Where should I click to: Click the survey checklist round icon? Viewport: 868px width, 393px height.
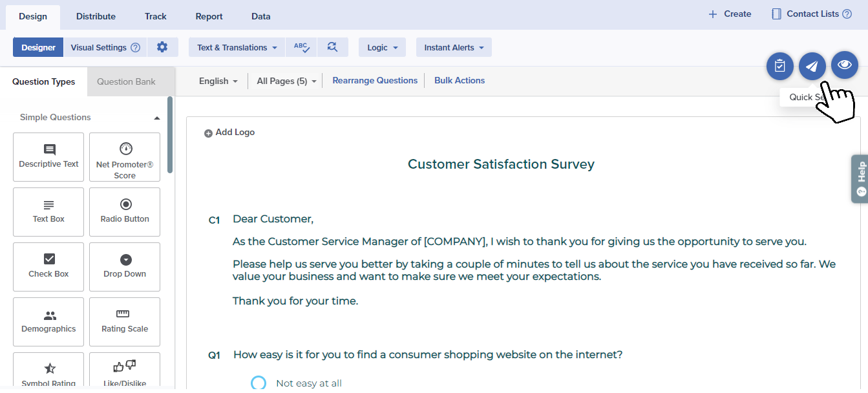779,66
